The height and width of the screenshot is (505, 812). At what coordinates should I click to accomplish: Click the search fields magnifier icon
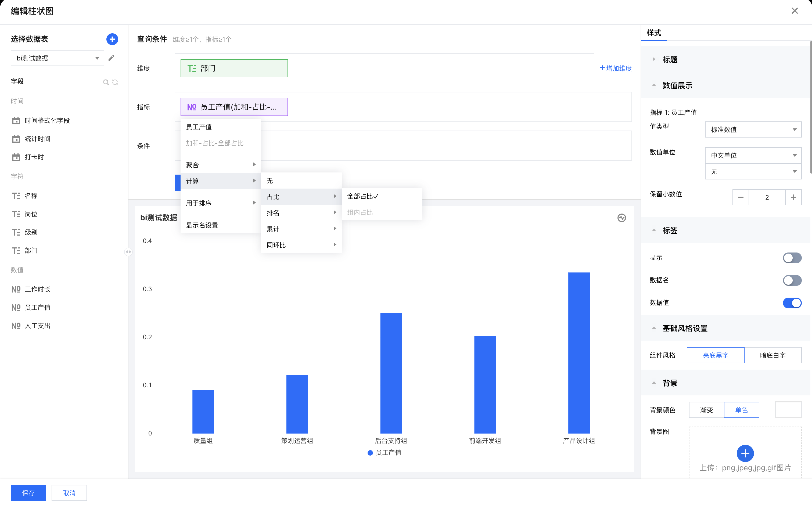click(x=106, y=82)
